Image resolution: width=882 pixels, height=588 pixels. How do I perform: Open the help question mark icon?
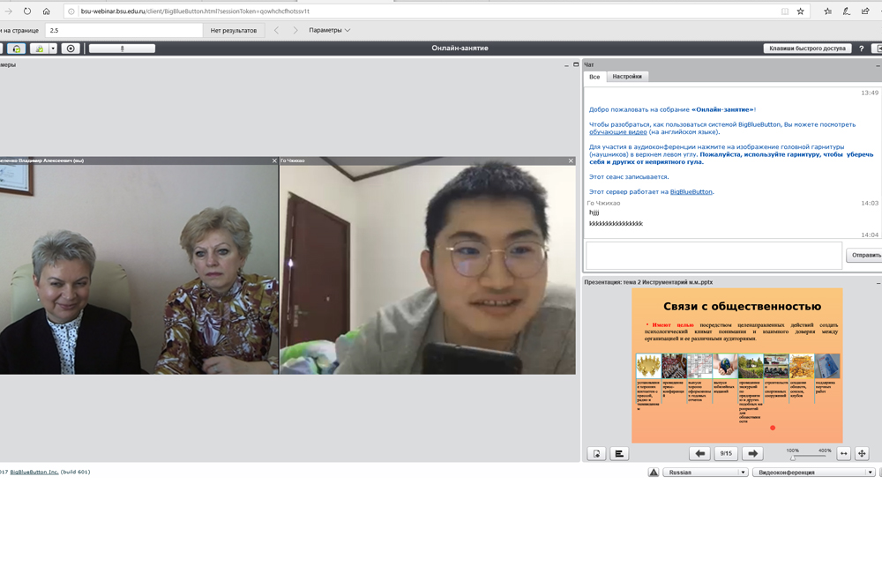point(863,48)
